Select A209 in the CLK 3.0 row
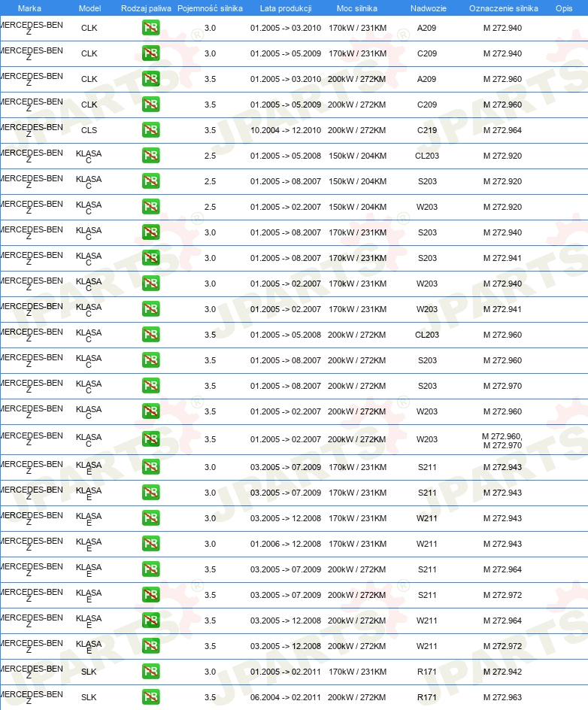The height and width of the screenshot is (710, 588). (427, 28)
